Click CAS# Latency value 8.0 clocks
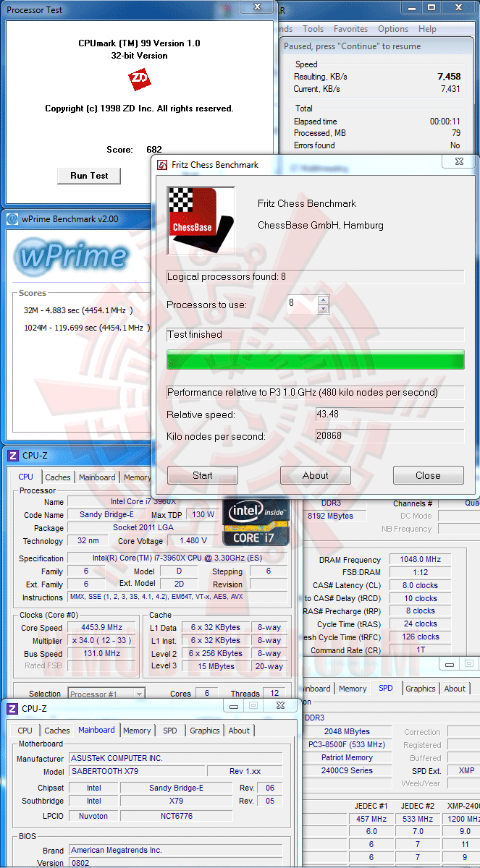This screenshot has height=868, width=480. [421, 585]
